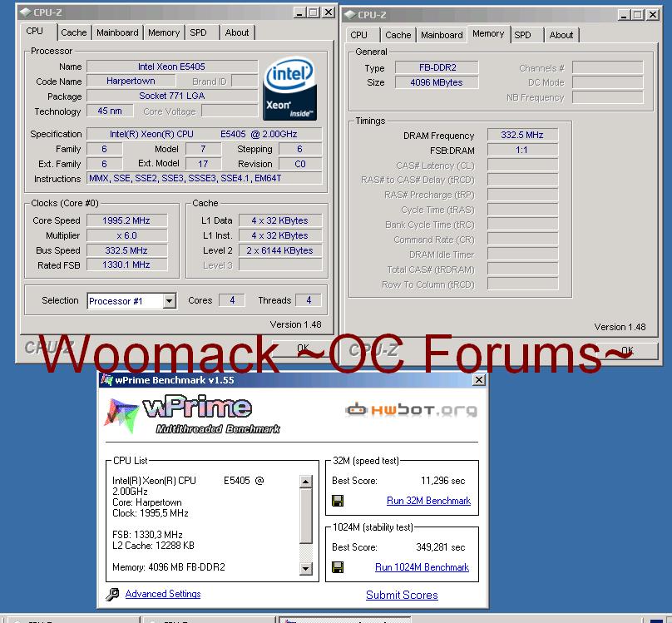This screenshot has width=672, height=623.
Task: Click 'Memory: 4096 MB FB-DDR2' in CPU List
Action: pos(169,567)
